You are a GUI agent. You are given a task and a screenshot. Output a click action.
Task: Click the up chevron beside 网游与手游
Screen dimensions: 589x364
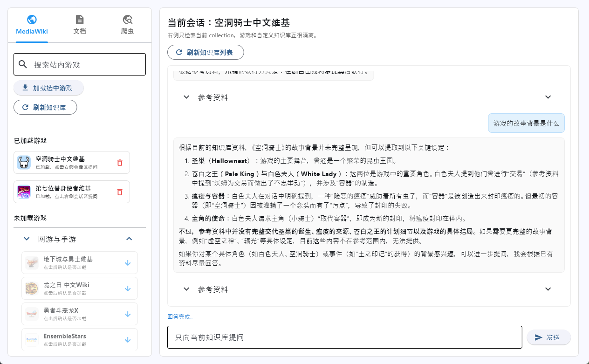(x=130, y=239)
